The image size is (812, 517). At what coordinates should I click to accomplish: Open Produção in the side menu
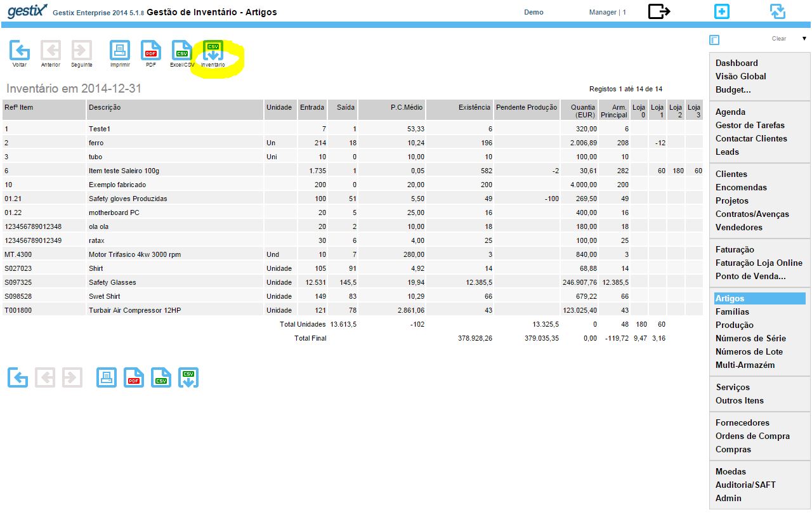pyautogui.click(x=735, y=325)
